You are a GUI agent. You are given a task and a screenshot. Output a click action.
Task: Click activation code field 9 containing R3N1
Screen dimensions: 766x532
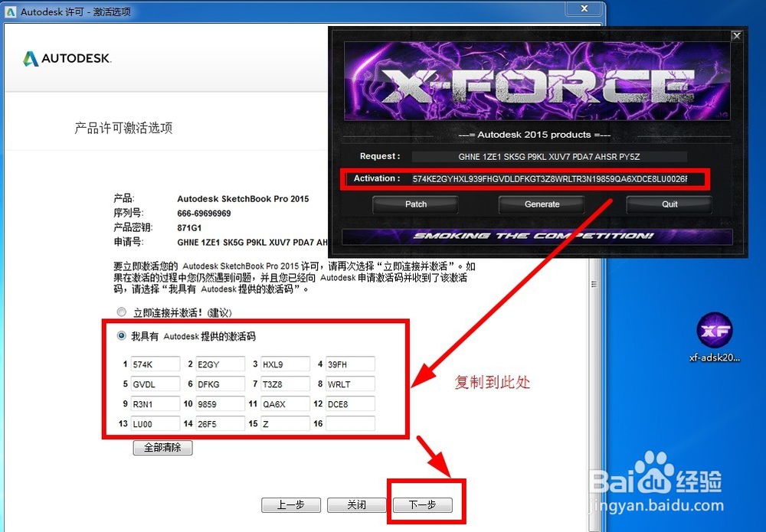(x=155, y=404)
